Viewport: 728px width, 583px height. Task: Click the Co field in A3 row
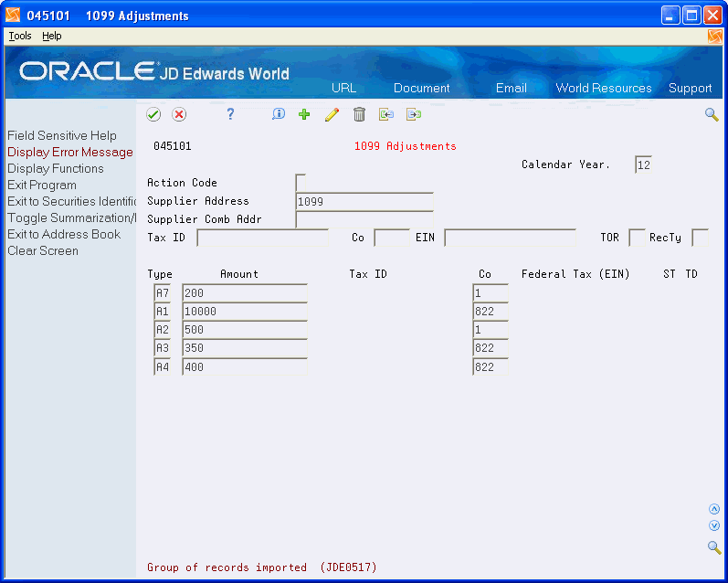pos(491,348)
